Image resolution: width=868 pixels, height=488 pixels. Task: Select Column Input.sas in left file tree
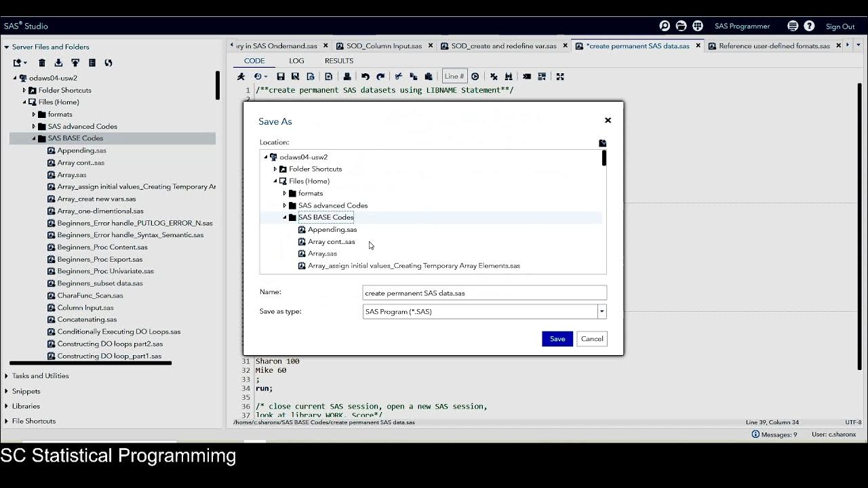click(85, 308)
